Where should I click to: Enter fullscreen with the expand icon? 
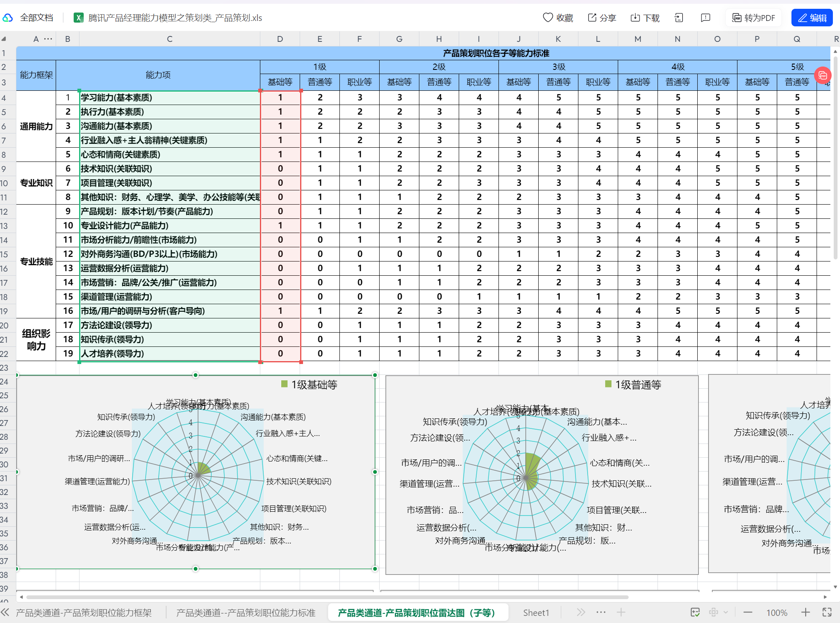(x=827, y=613)
